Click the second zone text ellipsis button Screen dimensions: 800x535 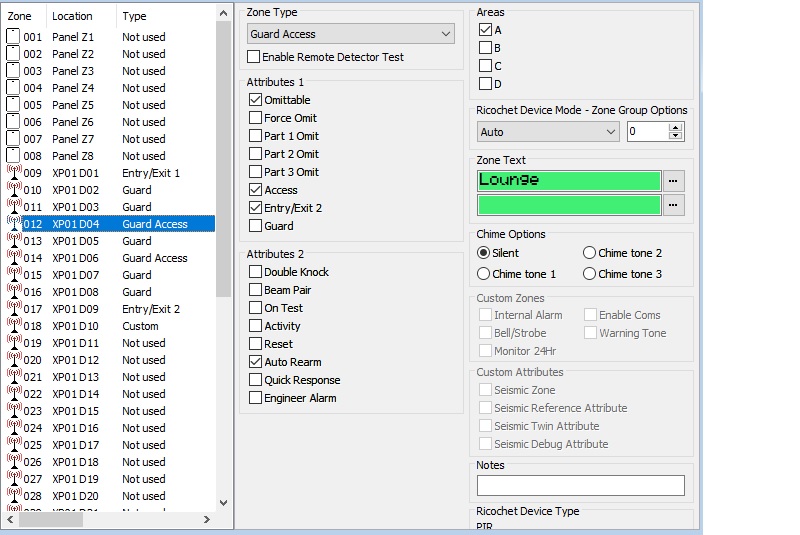675,205
